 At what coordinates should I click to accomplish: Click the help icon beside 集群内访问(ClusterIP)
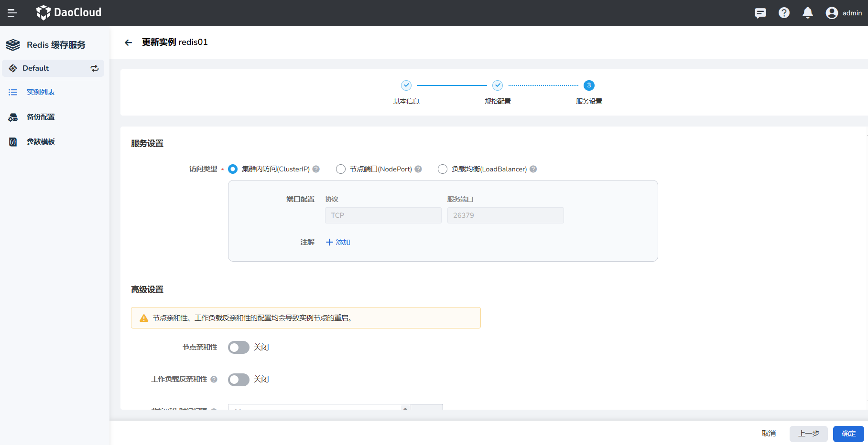tap(316, 169)
